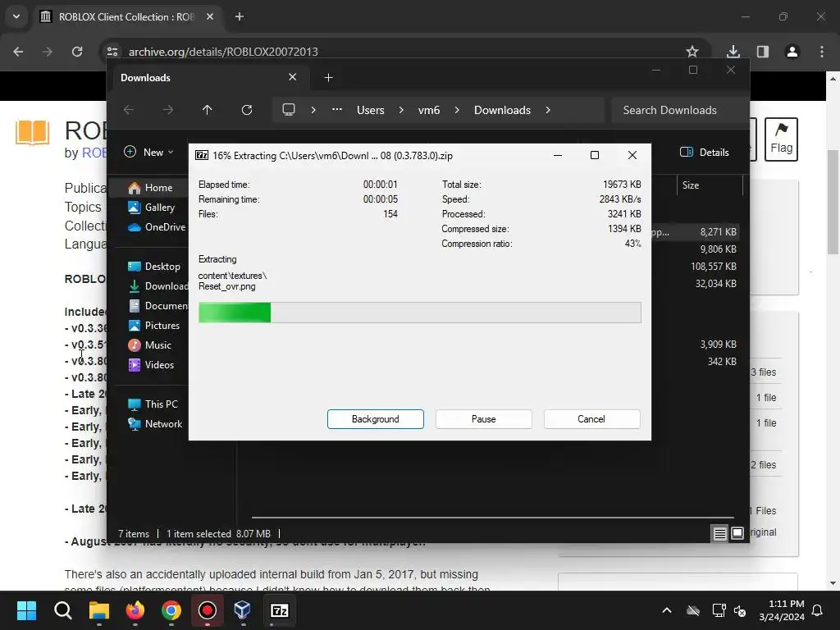
Task: Open Chrome downloads icon
Action: tap(733, 52)
